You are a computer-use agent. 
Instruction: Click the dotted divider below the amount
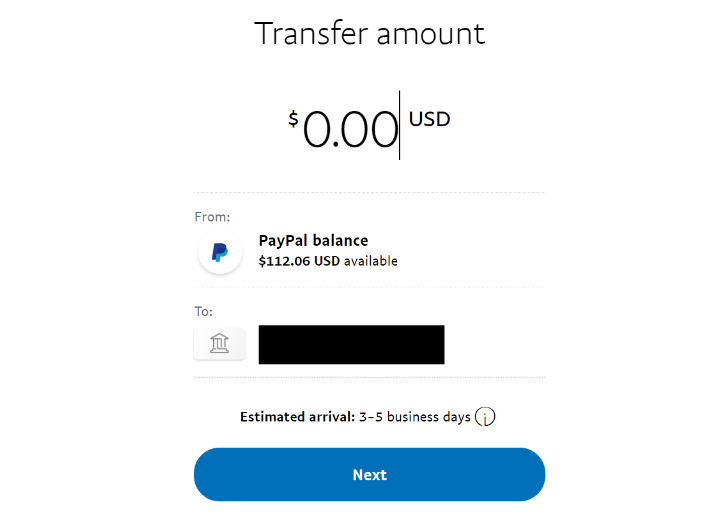pyautogui.click(x=369, y=192)
